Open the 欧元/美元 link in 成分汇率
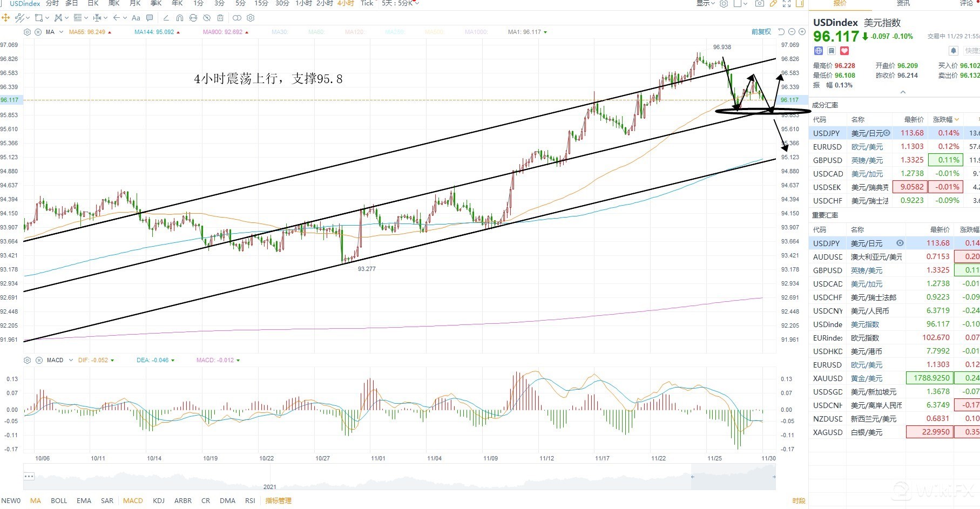 click(867, 147)
